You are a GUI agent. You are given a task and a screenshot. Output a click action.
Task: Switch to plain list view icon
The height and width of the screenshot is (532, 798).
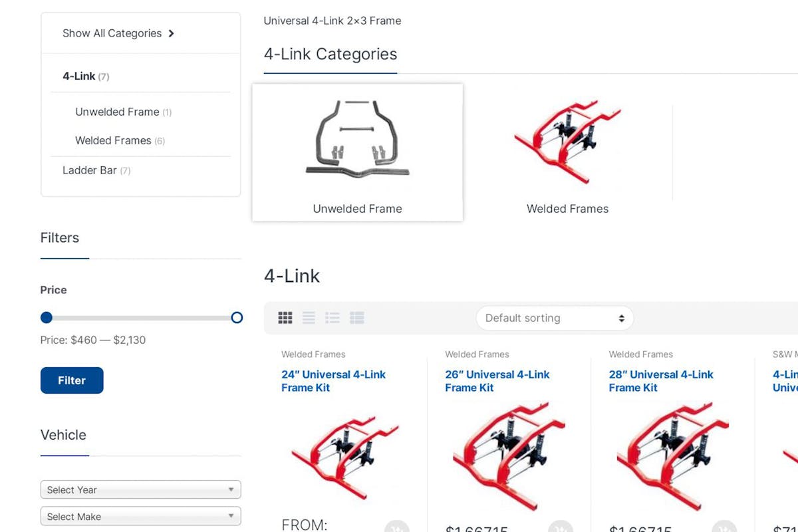pyautogui.click(x=309, y=318)
